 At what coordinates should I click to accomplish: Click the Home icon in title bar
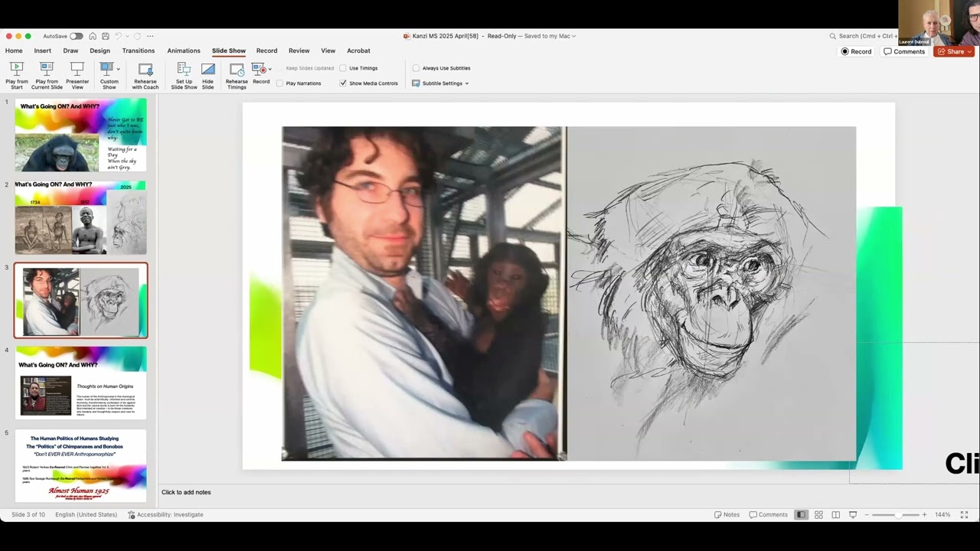[93, 36]
